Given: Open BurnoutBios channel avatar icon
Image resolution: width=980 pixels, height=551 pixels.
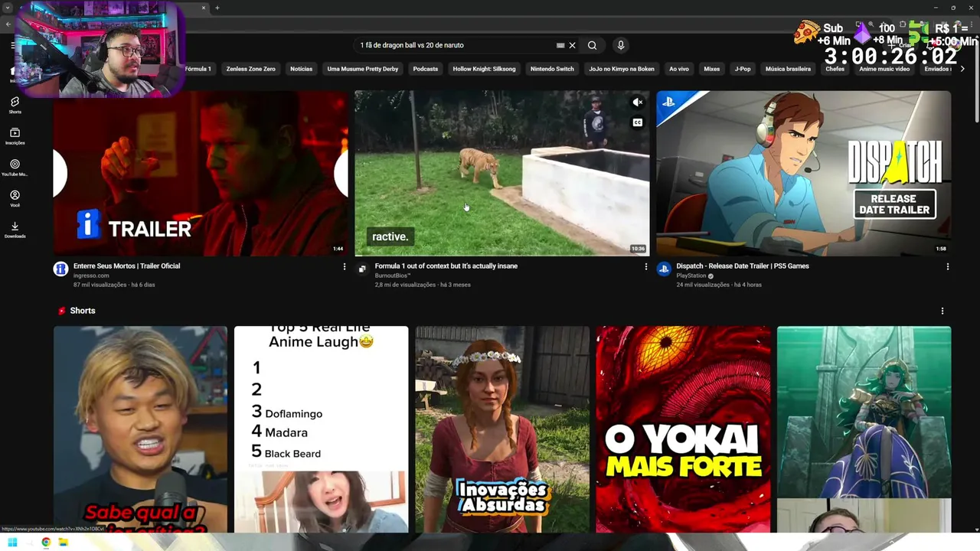Looking at the screenshot, I should tap(362, 269).
